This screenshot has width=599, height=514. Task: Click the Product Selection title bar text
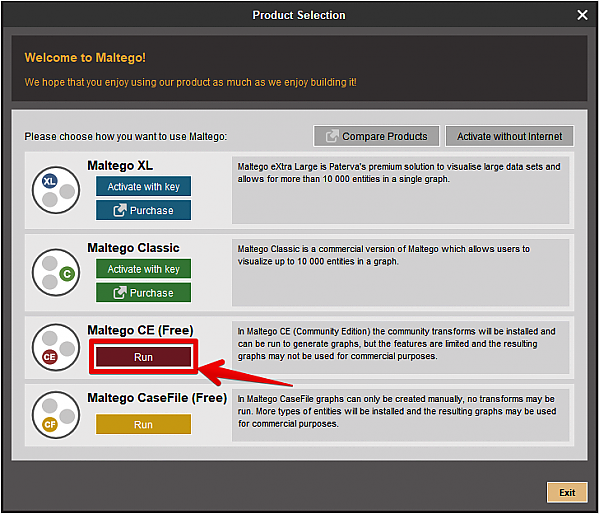[299, 15]
